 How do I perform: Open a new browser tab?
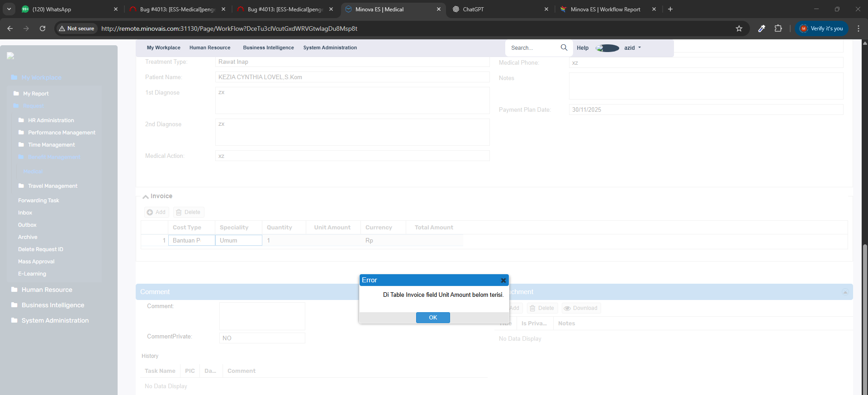click(x=670, y=9)
